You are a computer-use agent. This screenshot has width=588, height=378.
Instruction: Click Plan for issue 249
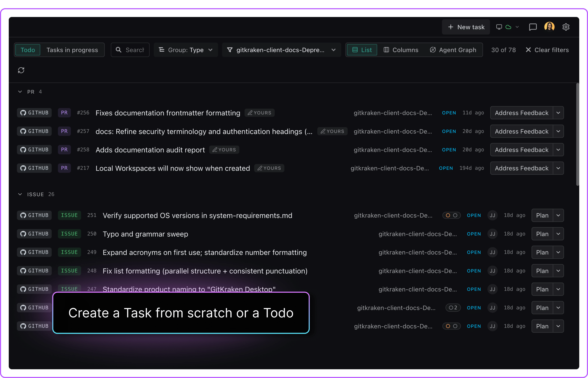tap(542, 253)
